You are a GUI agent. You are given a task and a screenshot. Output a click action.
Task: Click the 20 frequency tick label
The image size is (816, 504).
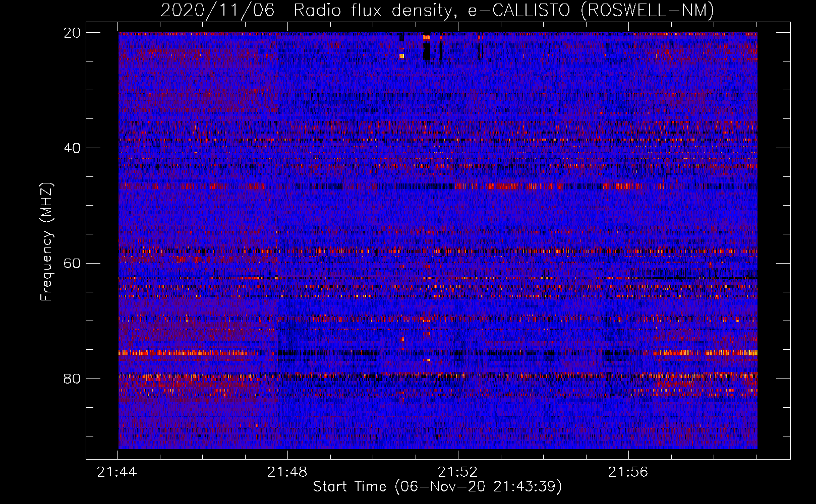[72, 33]
